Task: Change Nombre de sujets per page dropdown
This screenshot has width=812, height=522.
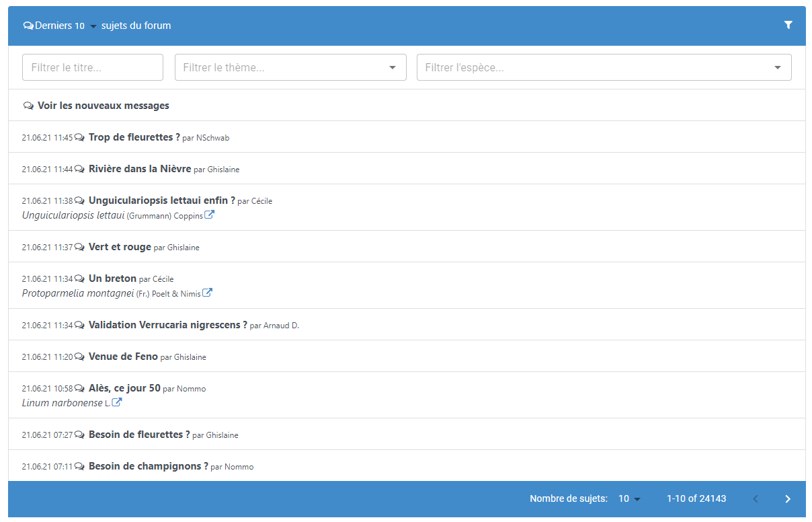Action: (x=629, y=499)
